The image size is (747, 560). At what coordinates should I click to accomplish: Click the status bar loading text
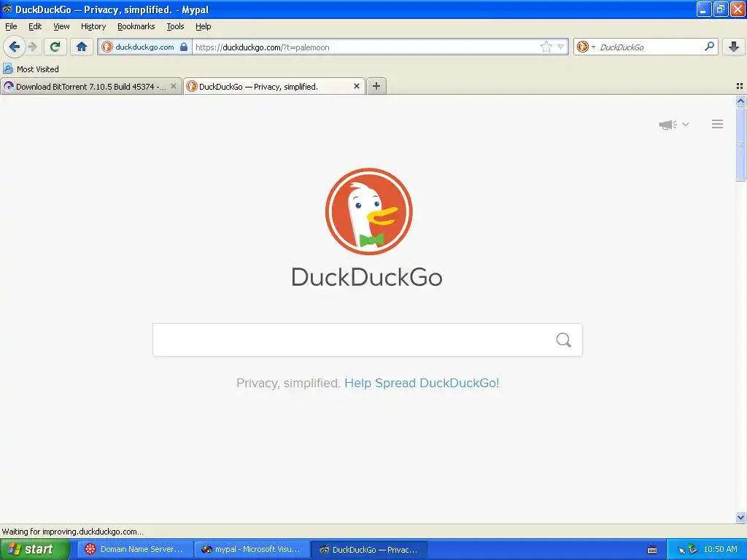(72, 532)
